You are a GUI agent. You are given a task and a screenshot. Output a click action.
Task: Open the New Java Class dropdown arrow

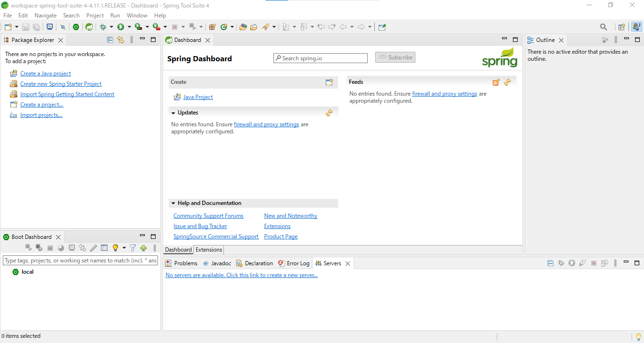(x=232, y=27)
